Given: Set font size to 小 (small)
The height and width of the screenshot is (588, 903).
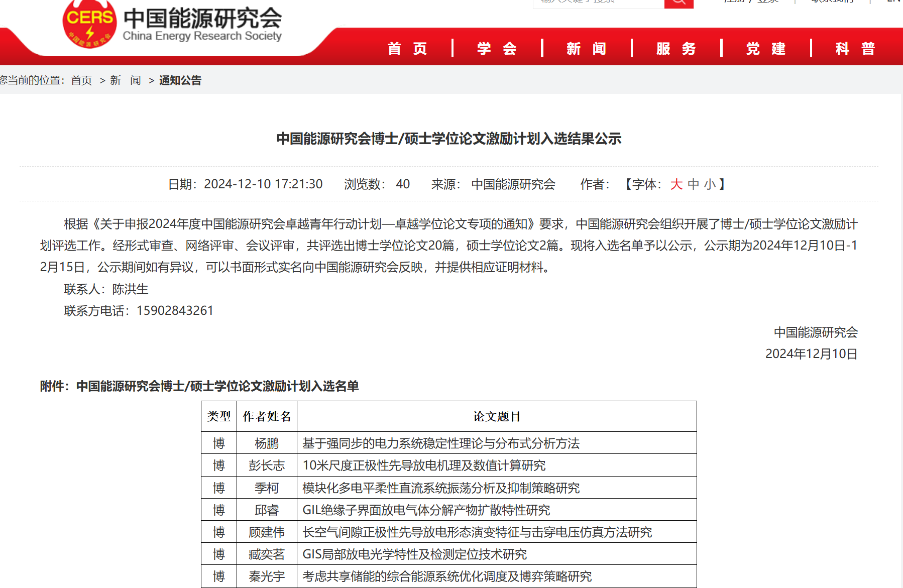Looking at the screenshot, I should point(710,184).
